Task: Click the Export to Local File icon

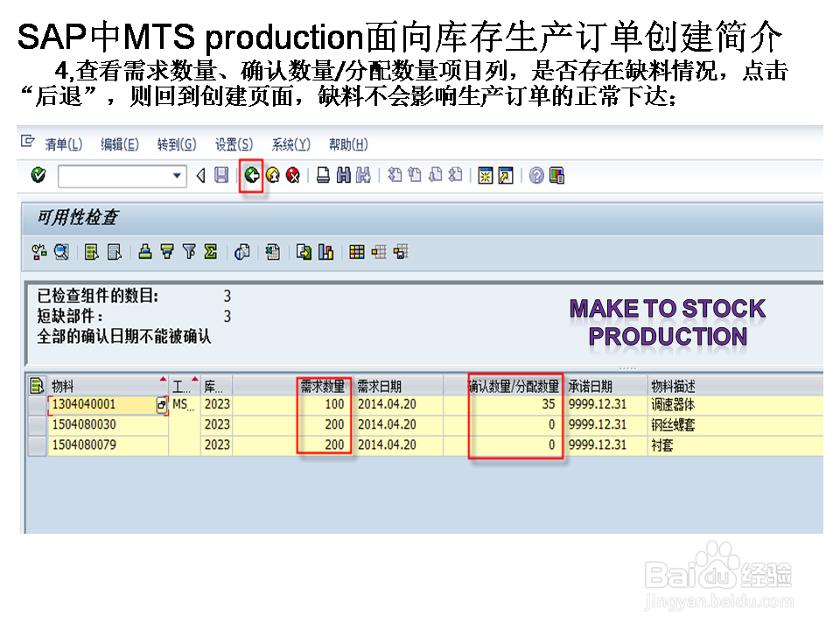Action: pyautogui.click(x=304, y=252)
